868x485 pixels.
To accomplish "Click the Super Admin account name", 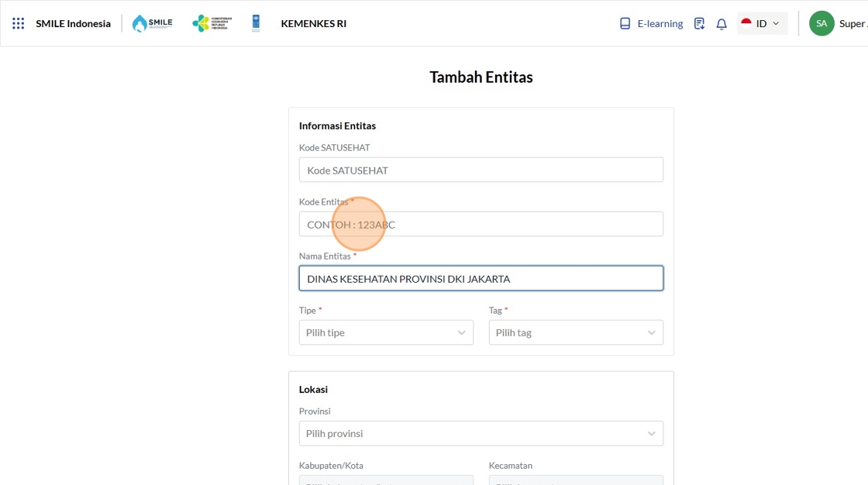I will [852, 23].
